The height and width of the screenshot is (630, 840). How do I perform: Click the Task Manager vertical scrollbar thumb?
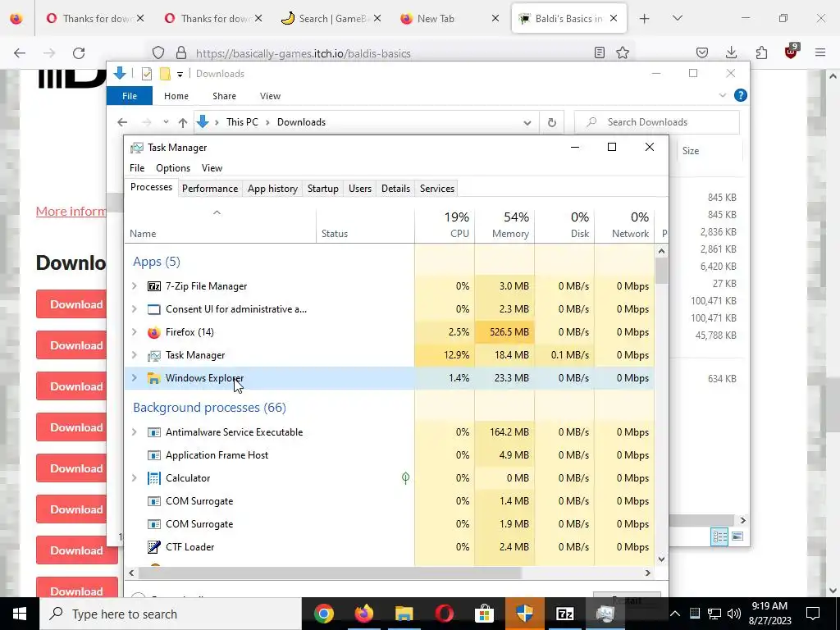tap(662, 271)
